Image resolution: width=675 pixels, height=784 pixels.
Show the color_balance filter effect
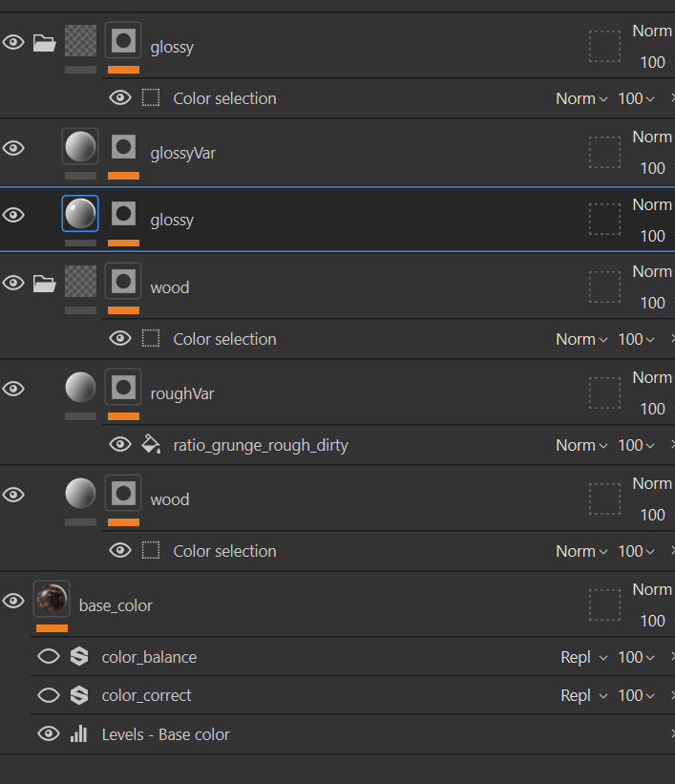click(49, 656)
